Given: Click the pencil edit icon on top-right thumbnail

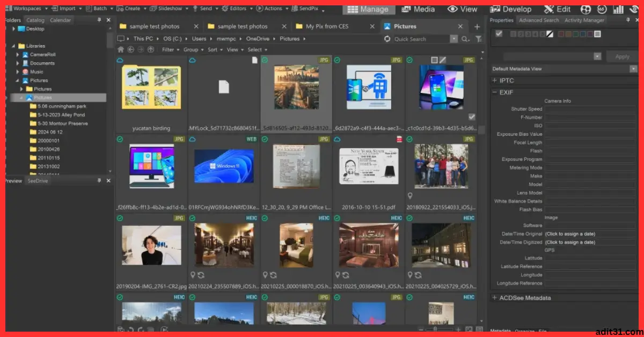Looking at the screenshot, I should (x=443, y=60).
